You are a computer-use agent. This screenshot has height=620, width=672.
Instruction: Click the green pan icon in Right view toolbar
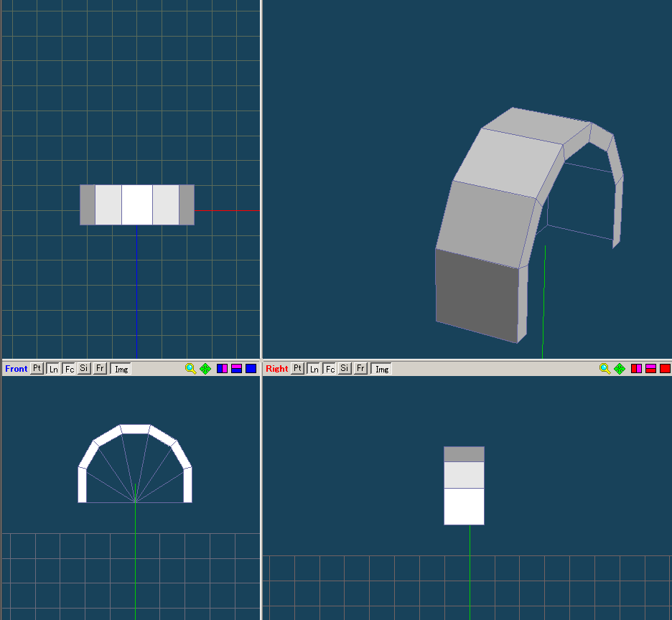pyautogui.click(x=620, y=369)
